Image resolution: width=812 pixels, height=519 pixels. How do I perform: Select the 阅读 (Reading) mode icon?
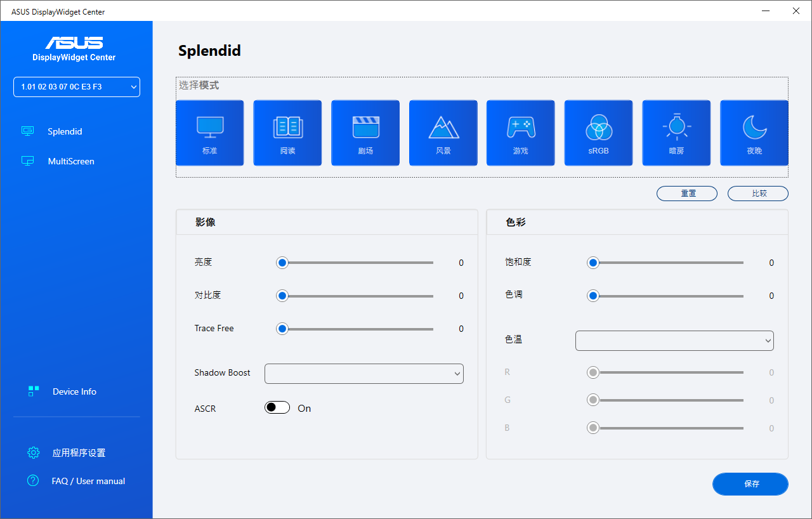pos(287,133)
